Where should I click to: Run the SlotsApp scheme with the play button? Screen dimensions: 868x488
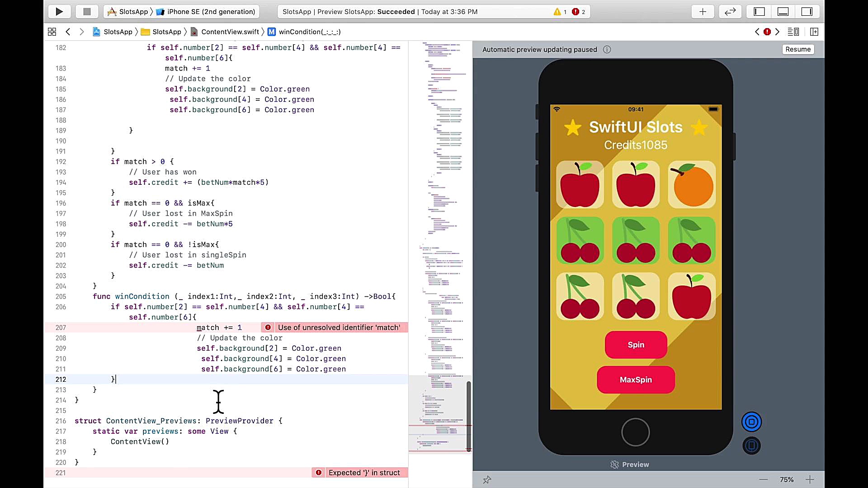pyautogui.click(x=59, y=11)
